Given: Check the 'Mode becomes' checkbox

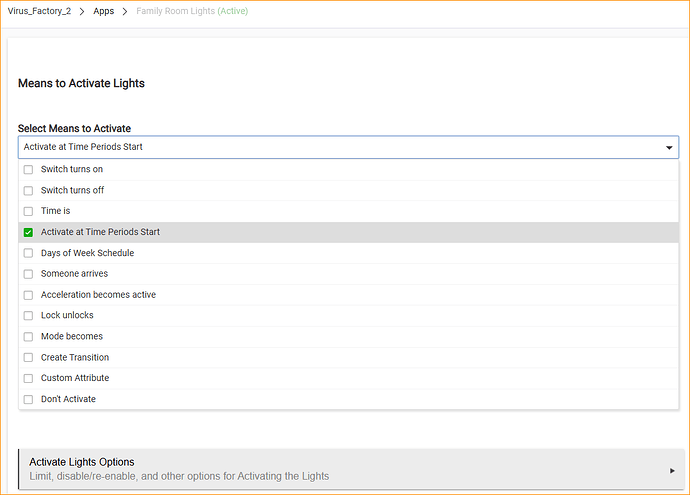Looking at the screenshot, I should coord(28,337).
